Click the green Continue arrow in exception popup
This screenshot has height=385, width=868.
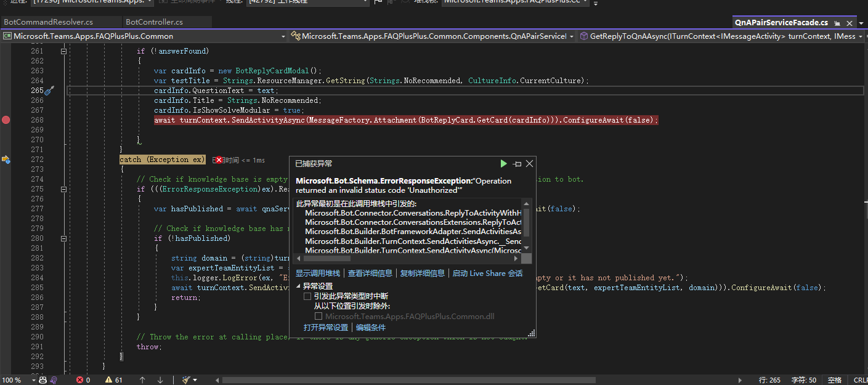[x=504, y=164]
